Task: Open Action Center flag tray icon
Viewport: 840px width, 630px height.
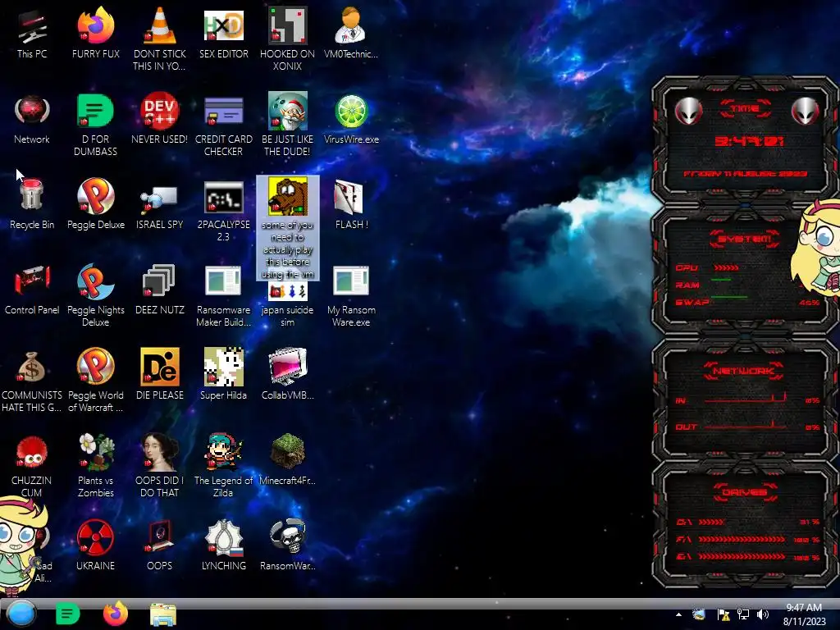Action: (724, 614)
